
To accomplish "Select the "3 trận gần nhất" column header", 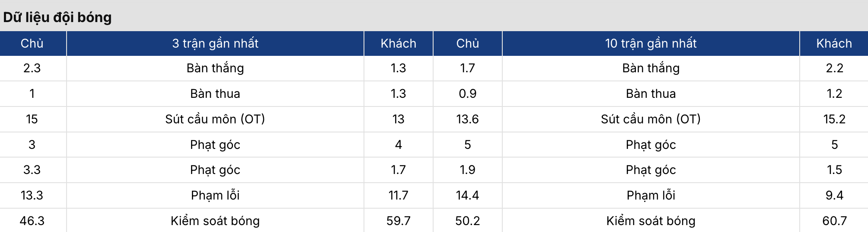I will (215, 43).
